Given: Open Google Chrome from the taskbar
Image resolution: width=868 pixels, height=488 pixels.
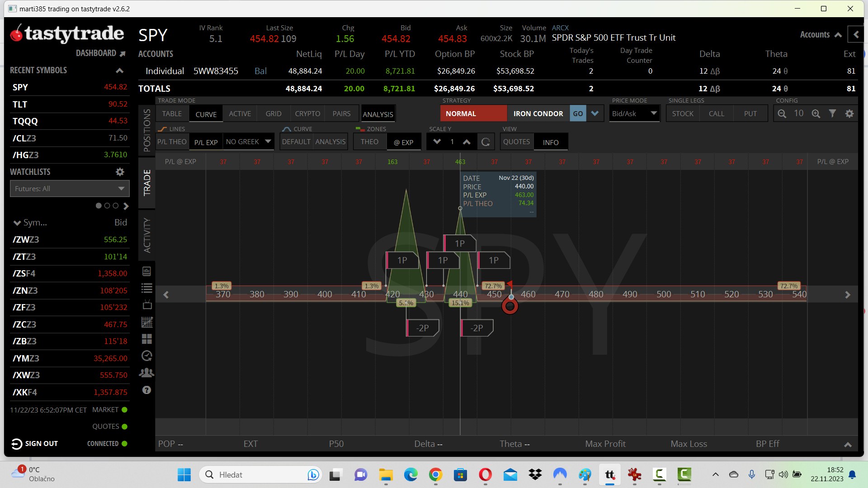Looking at the screenshot, I should click(435, 474).
